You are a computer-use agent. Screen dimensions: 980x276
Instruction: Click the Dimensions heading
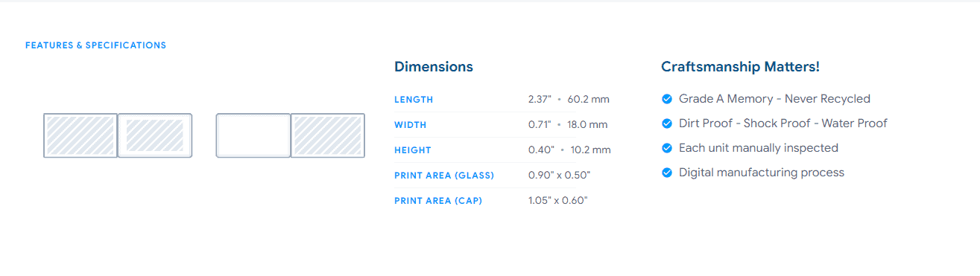[434, 67]
